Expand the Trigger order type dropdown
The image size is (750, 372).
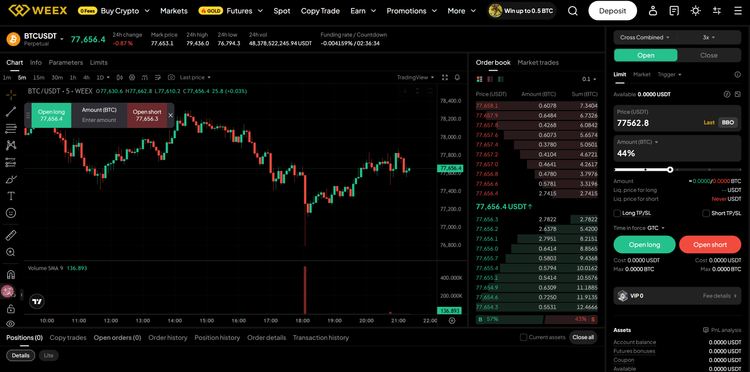pyautogui.click(x=670, y=75)
